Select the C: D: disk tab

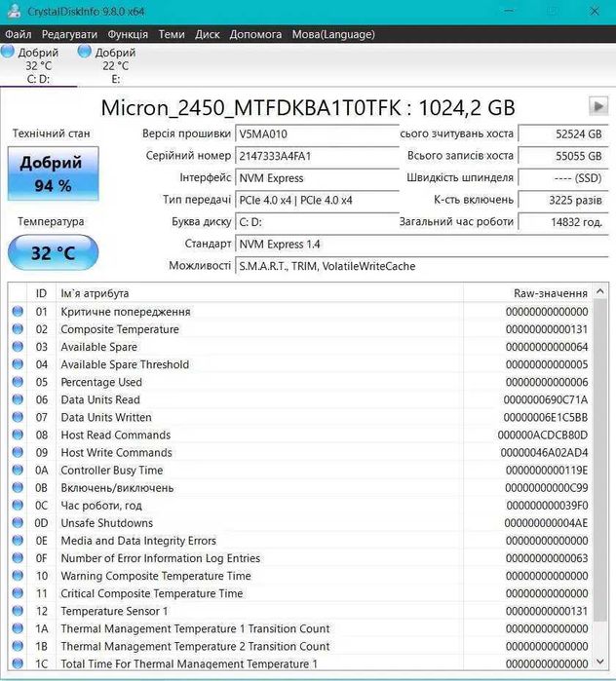click(38, 65)
